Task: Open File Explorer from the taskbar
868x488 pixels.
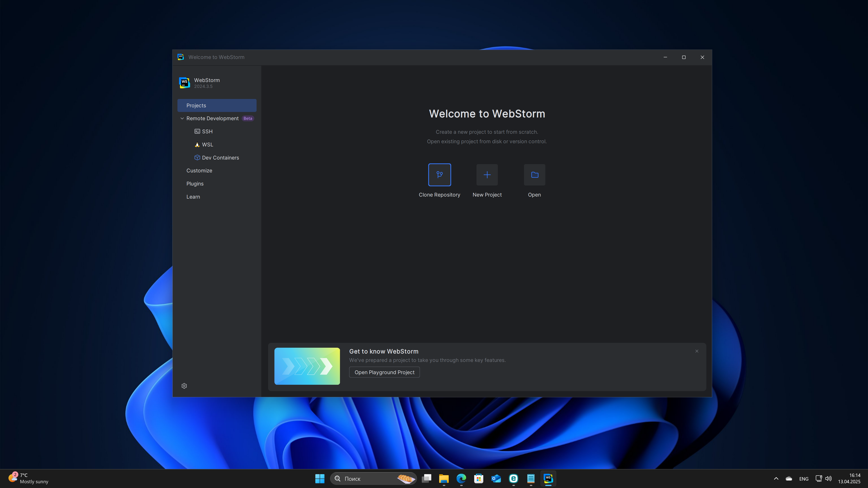Action: click(x=444, y=478)
